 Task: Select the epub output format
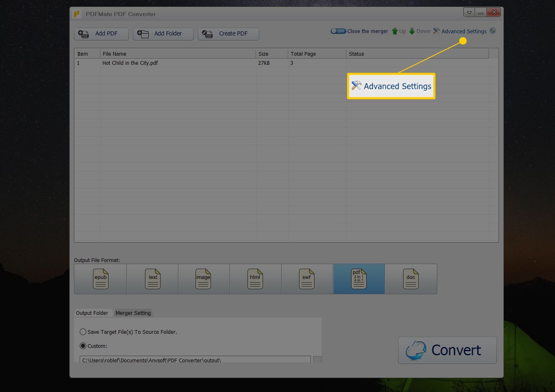100,279
